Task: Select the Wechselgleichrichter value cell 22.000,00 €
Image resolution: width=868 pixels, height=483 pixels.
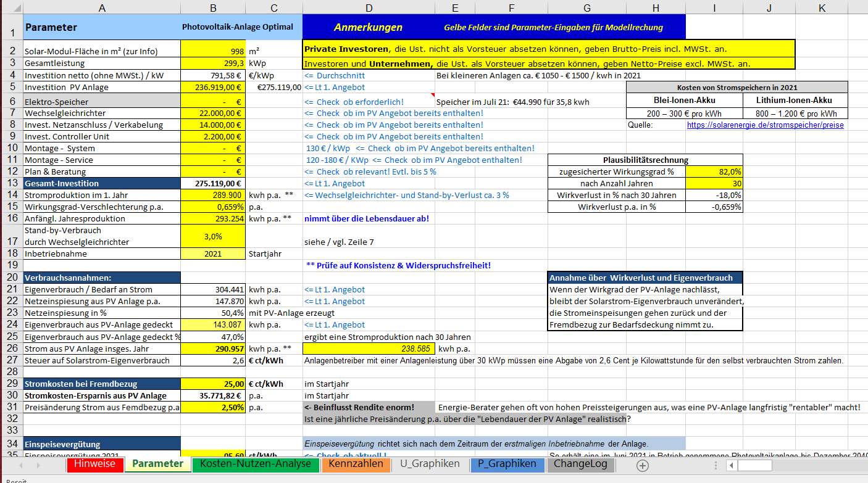Action: coord(213,114)
